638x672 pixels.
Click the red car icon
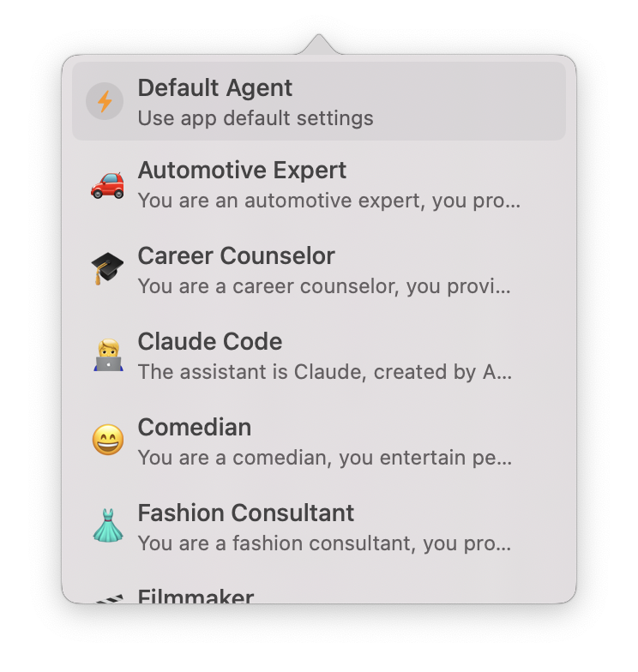[107, 184]
